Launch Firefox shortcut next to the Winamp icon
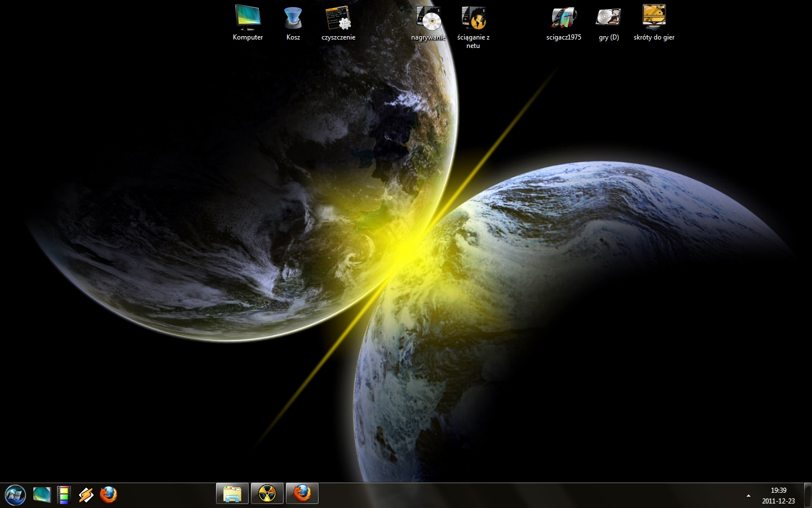 pyautogui.click(x=108, y=495)
